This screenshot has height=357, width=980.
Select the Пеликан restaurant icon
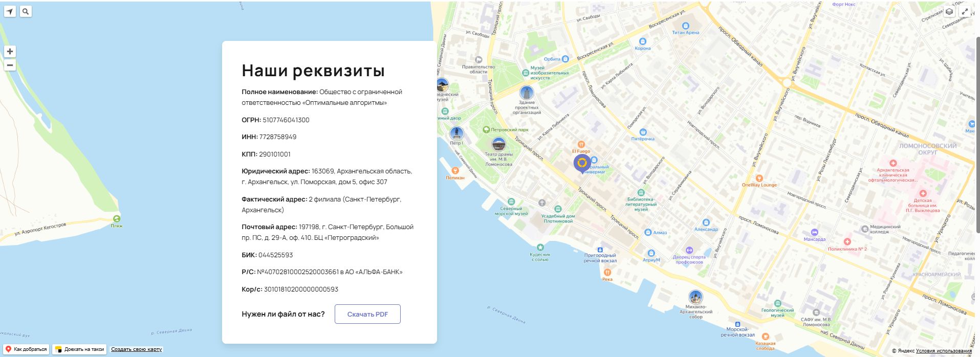coord(455,171)
